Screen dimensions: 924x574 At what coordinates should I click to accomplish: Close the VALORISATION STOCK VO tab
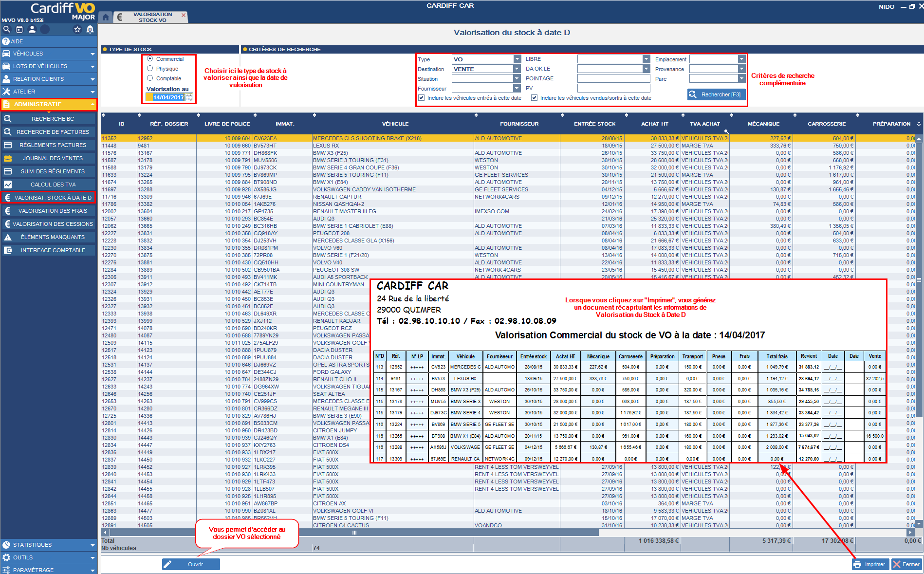pyautogui.click(x=184, y=15)
